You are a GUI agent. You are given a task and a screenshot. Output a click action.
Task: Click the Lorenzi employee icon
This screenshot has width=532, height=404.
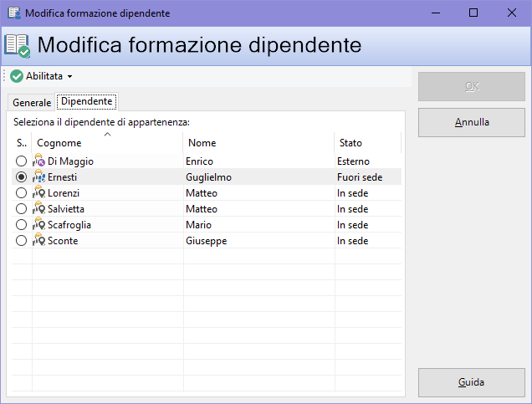39,192
